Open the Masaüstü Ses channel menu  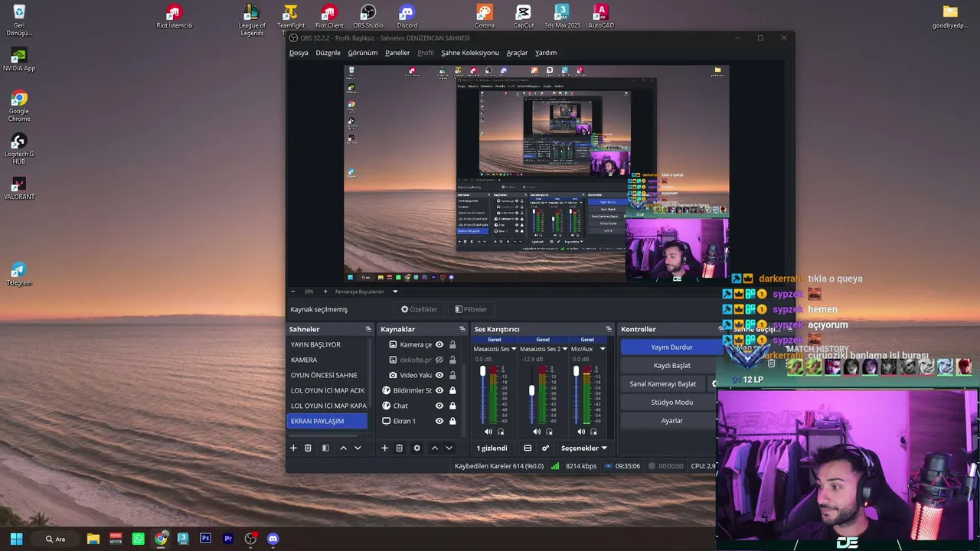click(514, 349)
